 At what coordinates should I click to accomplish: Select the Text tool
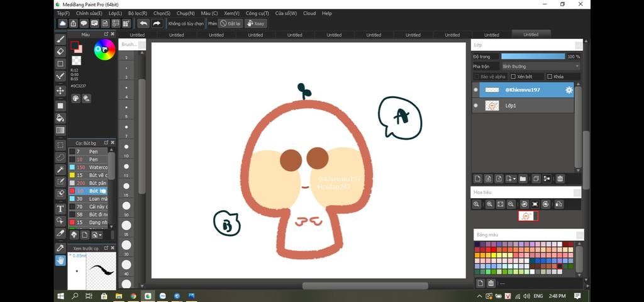[60, 209]
